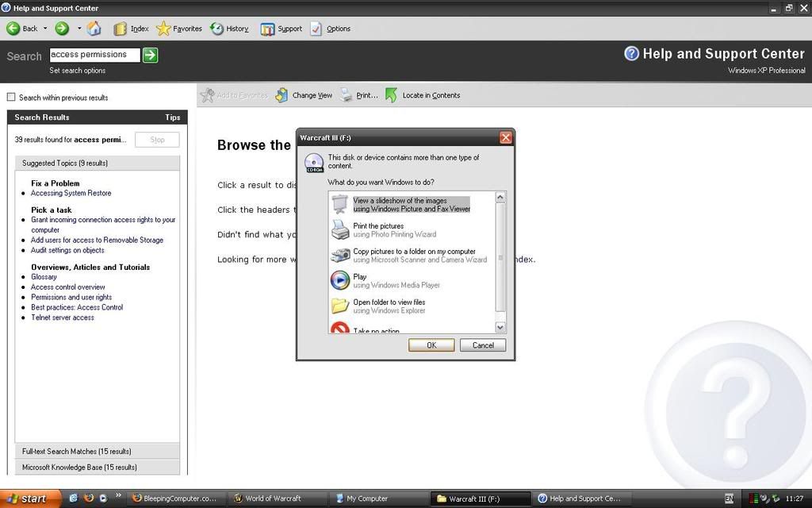This screenshot has width=812, height=508.
Task: Open the History toolbar item
Action: 229,29
